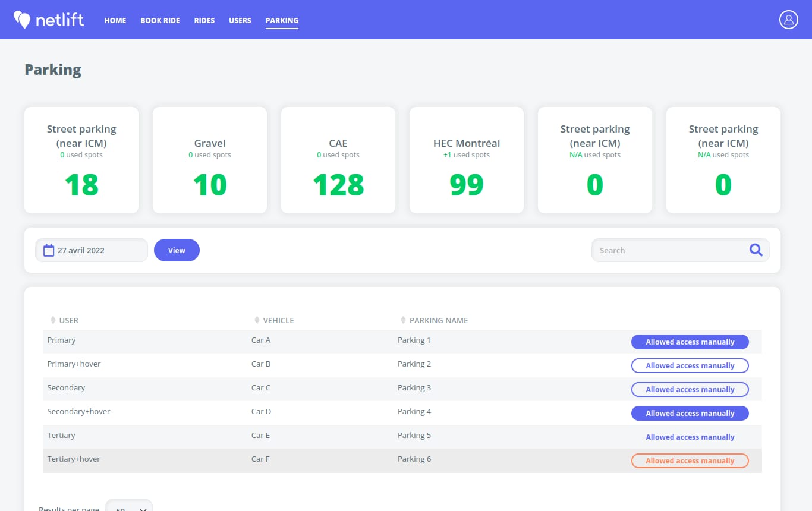
Task: Sort by USER column arrows
Action: [53, 320]
